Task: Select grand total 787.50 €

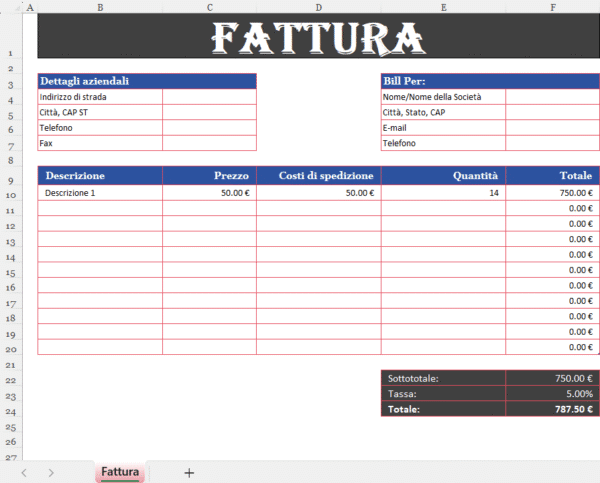Action: click(x=553, y=409)
